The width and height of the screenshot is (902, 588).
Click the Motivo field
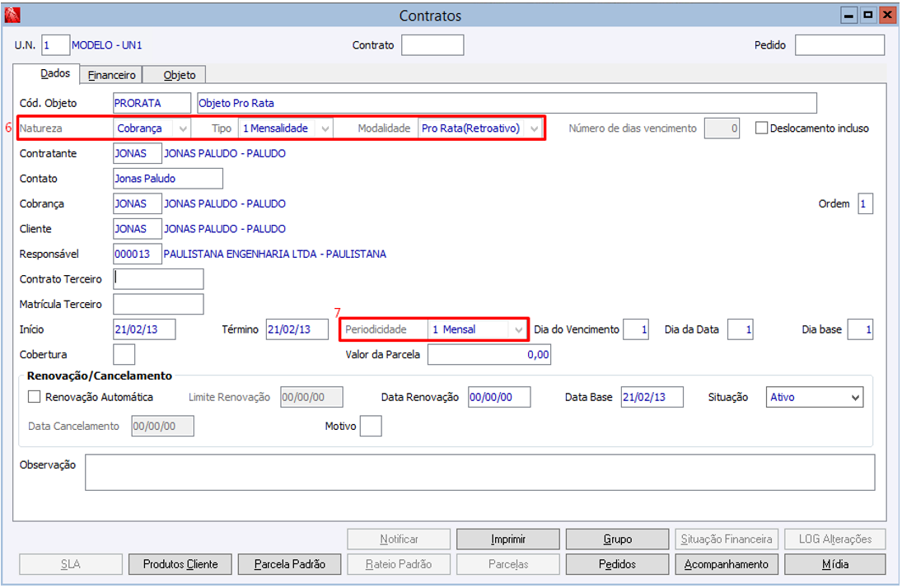coord(371,427)
